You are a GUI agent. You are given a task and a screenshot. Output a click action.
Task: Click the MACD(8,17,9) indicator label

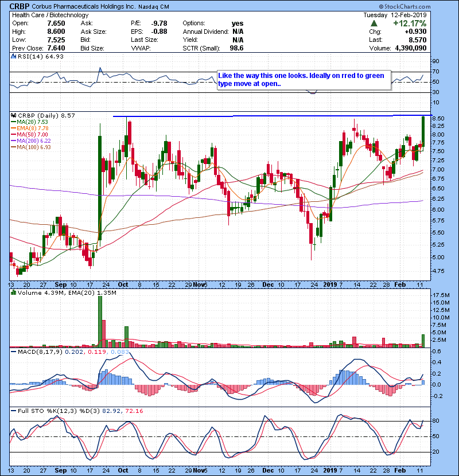[40, 352]
